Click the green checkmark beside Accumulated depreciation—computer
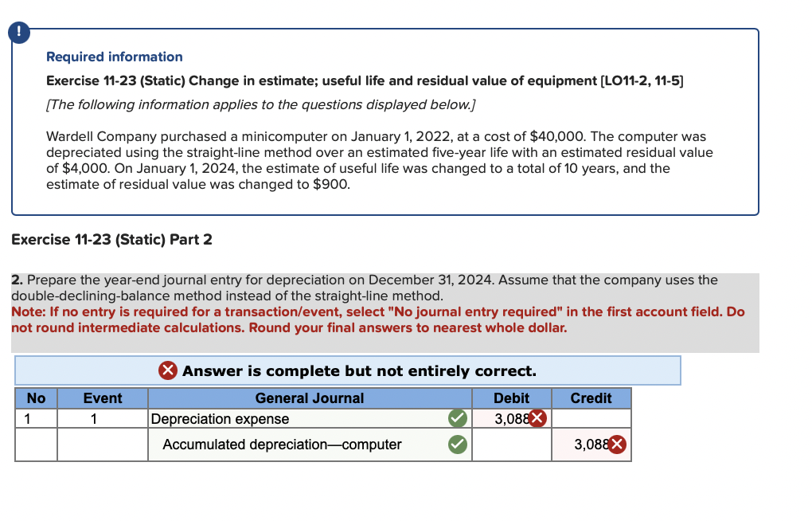 pyautogui.click(x=457, y=445)
